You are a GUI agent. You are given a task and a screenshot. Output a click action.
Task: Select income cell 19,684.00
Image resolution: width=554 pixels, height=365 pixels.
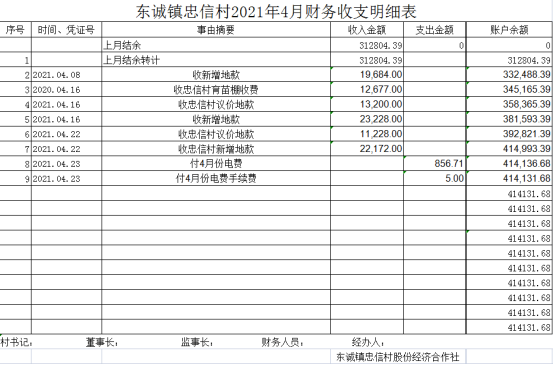367,75
